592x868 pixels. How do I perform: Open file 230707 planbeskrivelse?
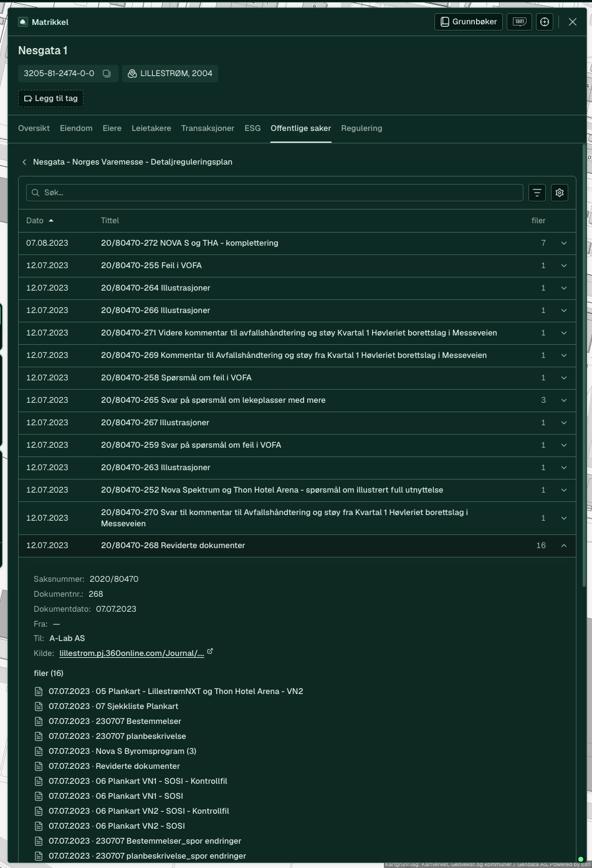click(x=141, y=736)
